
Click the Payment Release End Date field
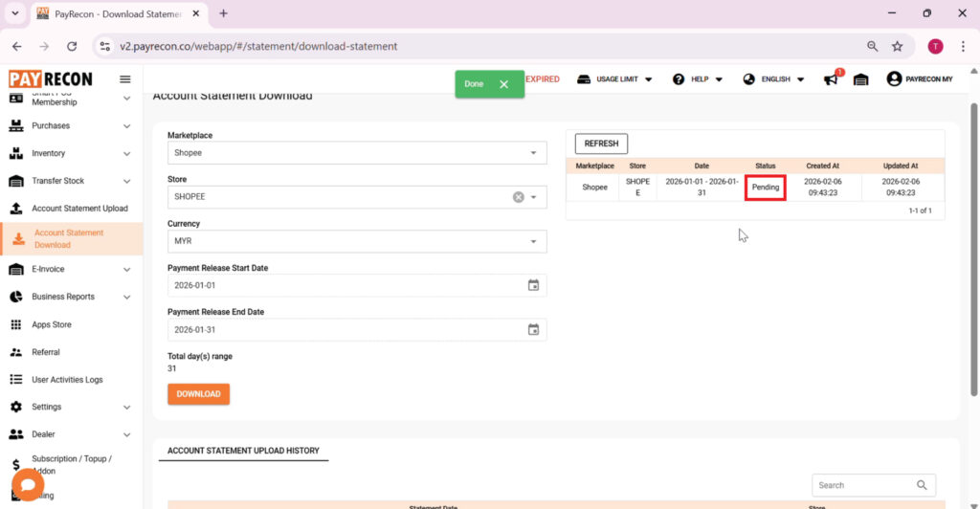[357, 330]
